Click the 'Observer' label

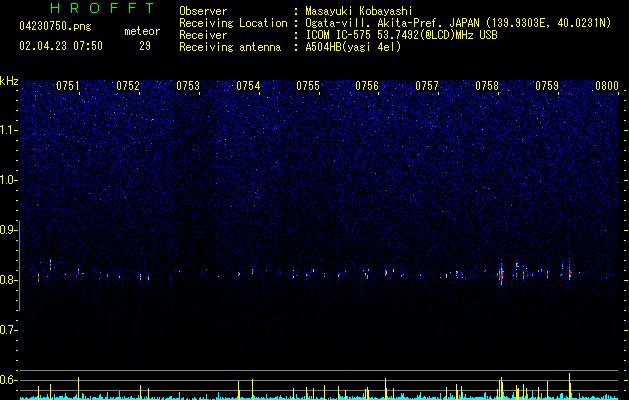point(203,11)
